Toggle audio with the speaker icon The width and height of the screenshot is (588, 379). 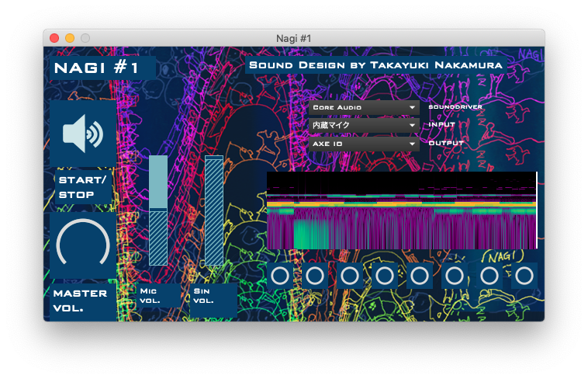click(x=83, y=134)
